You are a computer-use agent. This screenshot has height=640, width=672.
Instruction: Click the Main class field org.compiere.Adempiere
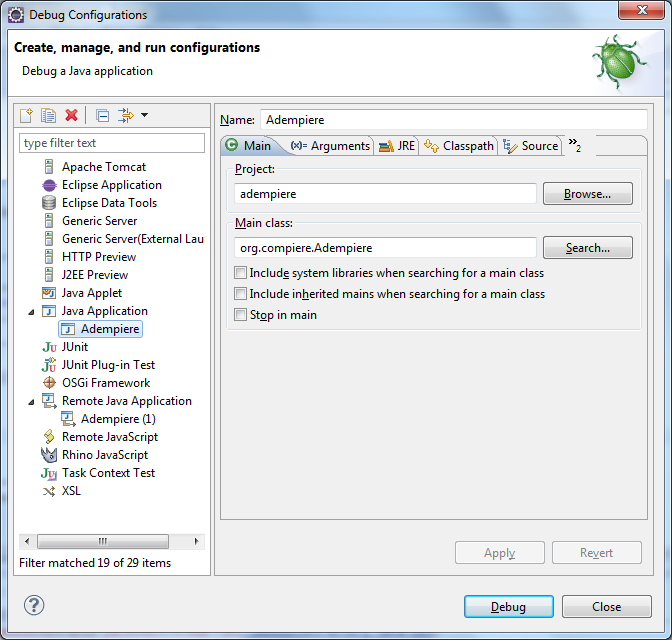385,248
